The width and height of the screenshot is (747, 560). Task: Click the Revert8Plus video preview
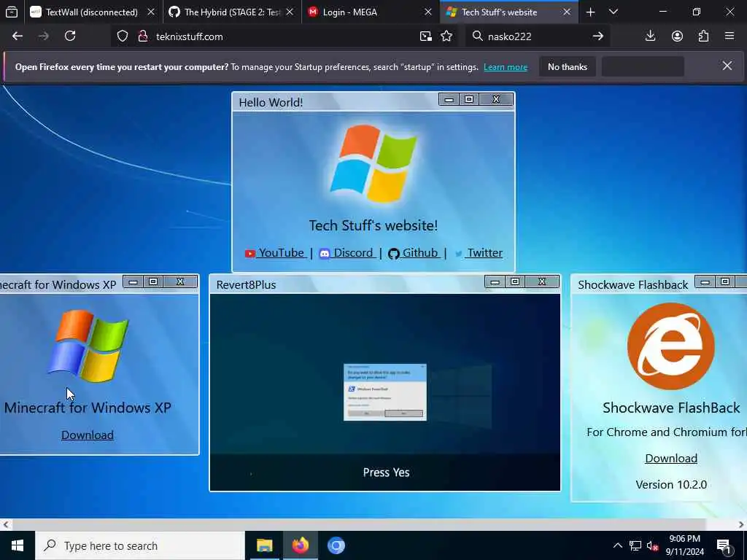pyautogui.click(x=385, y=392)
